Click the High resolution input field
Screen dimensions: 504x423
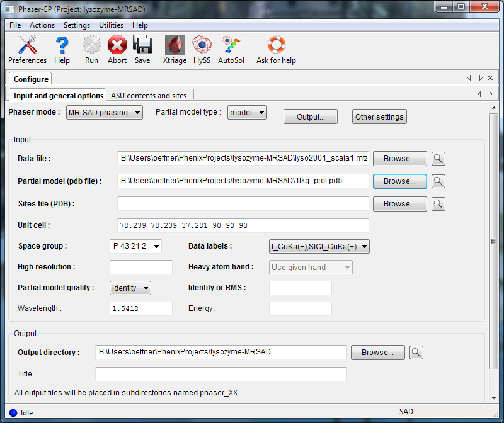tap(140, 268)
